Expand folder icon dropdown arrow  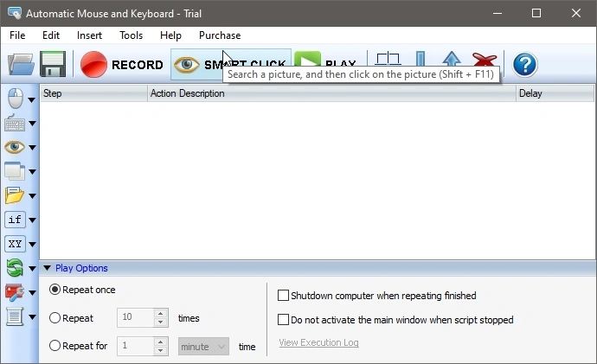click(x=32, y=196)
